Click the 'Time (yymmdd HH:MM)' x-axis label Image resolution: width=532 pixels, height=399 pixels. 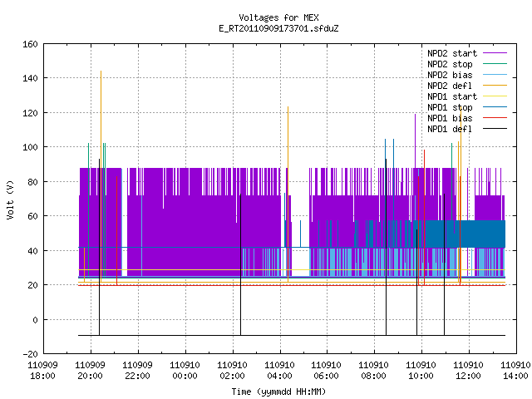[278, 392]
